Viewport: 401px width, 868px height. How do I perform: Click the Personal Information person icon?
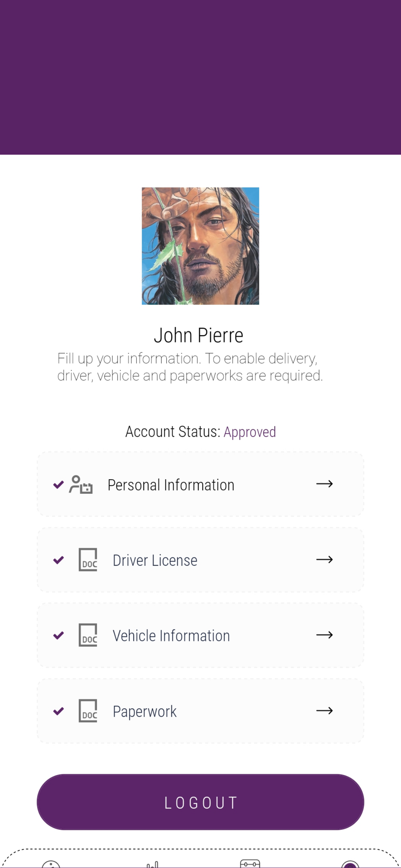[x=81, y=484]
